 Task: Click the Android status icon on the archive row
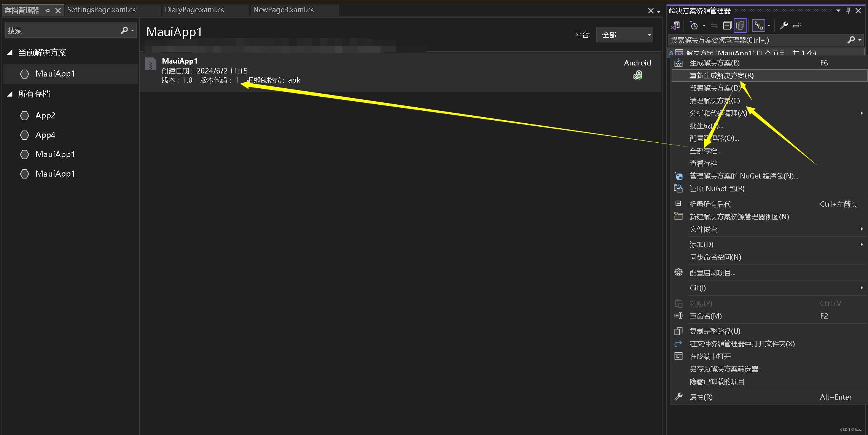click(637, 75)
